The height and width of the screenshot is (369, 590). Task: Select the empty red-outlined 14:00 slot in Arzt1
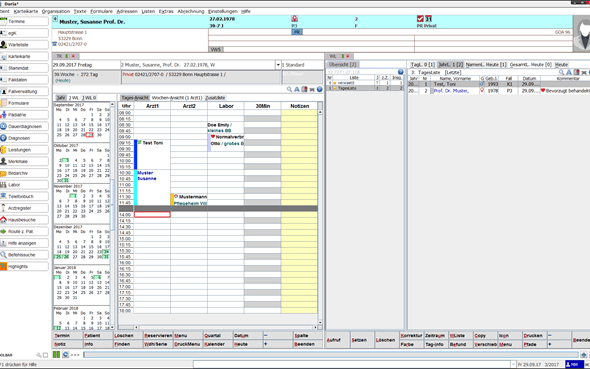152,214
